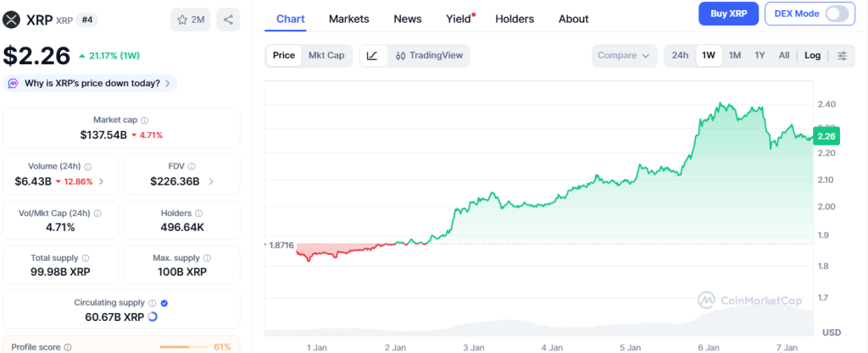Expand the FDV details chevron
868x353 pixels.
(x=211, y=181)
